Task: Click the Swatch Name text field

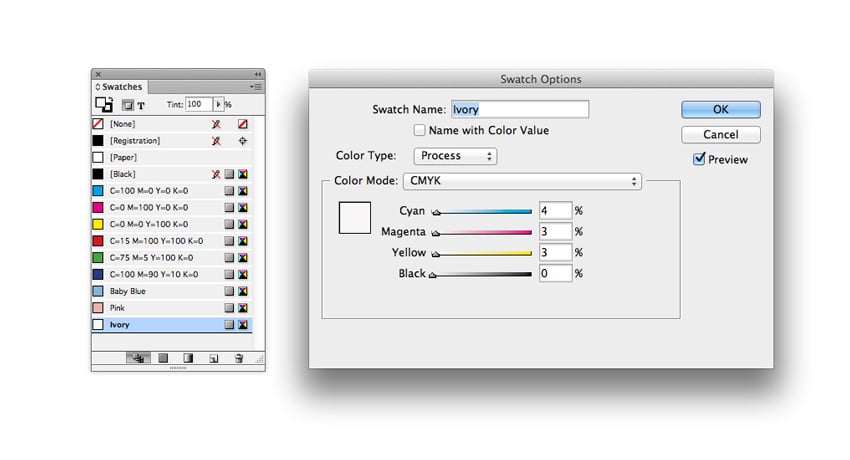Action: [518, 109]
